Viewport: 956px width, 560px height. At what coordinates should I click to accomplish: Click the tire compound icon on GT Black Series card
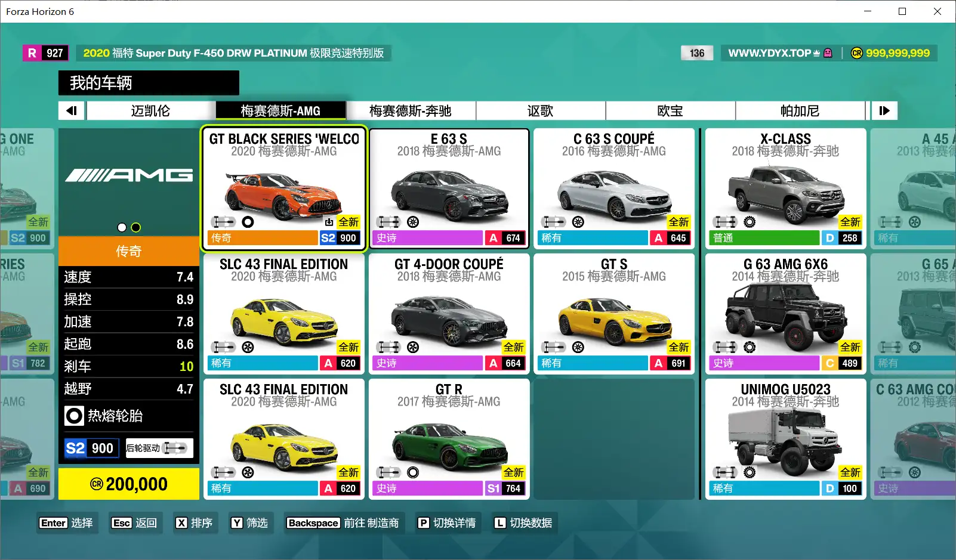248,222
